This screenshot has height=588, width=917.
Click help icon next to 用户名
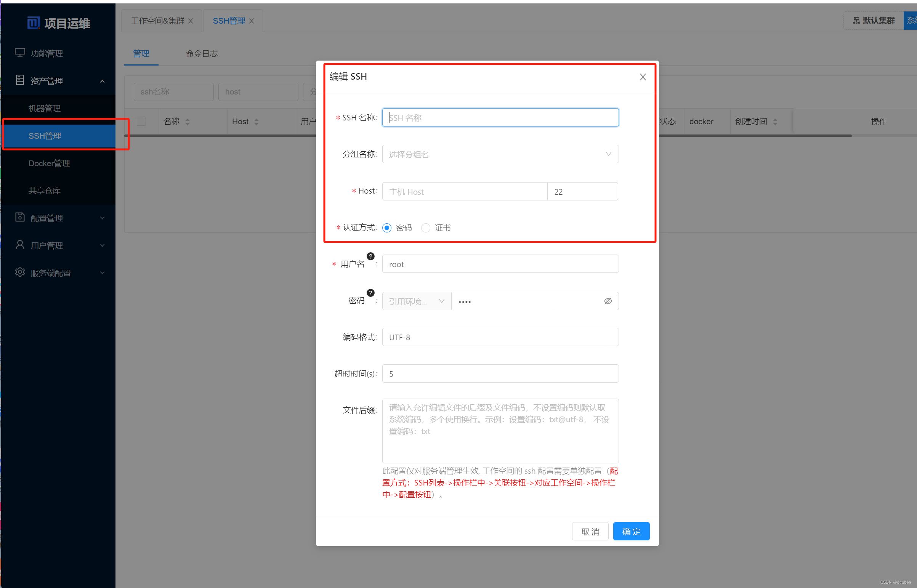pyautogui.click(x=370, y=256)
